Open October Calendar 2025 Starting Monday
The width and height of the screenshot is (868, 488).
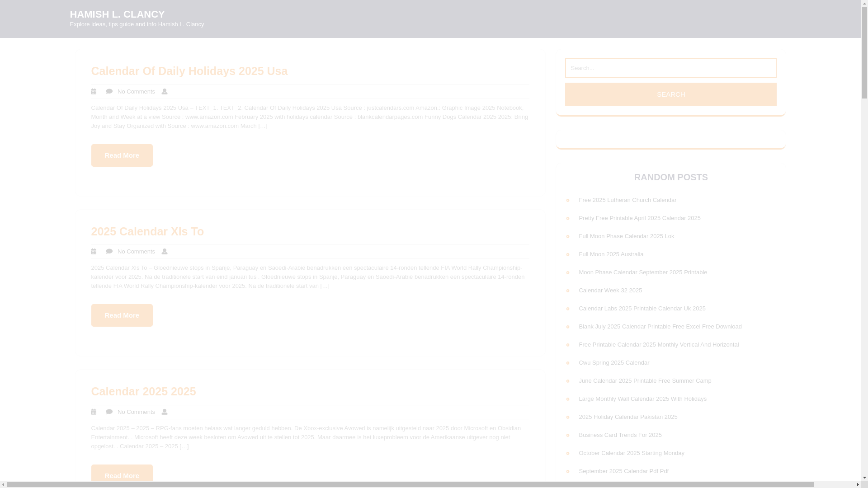631,453
